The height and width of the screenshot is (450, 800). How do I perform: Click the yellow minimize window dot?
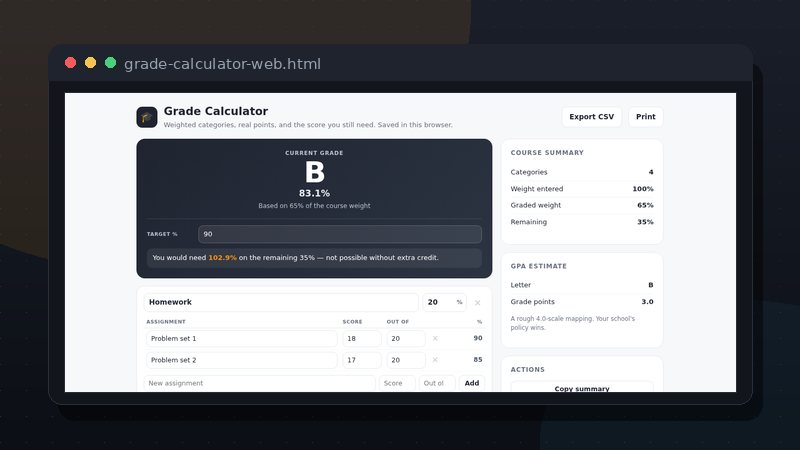tap(90, 63)
